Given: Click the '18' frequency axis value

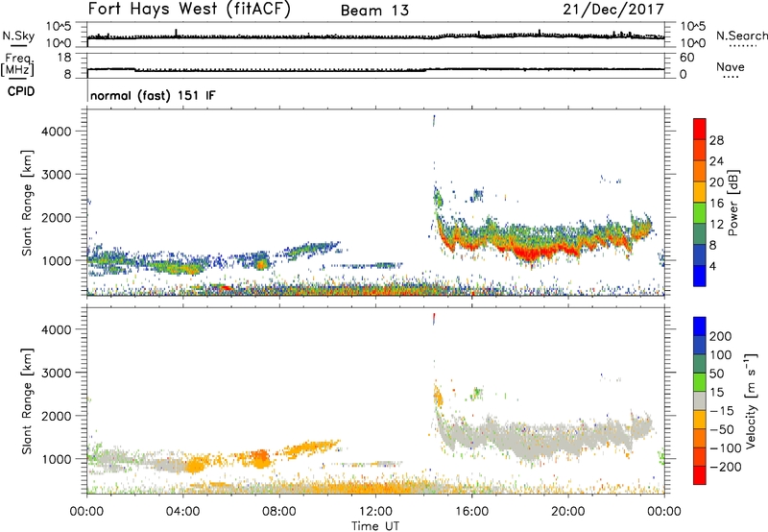Looking at the screenshot, I should pos(64,58).
